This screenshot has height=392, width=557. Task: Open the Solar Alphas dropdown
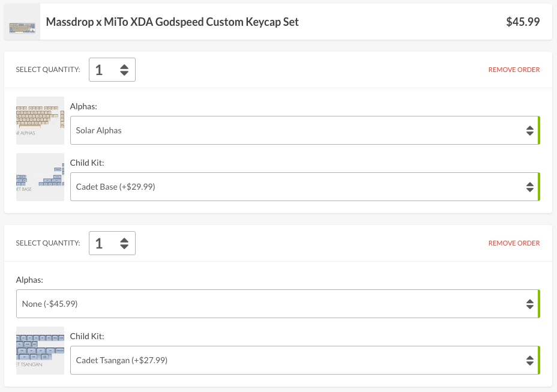click(x=304, y=130)
